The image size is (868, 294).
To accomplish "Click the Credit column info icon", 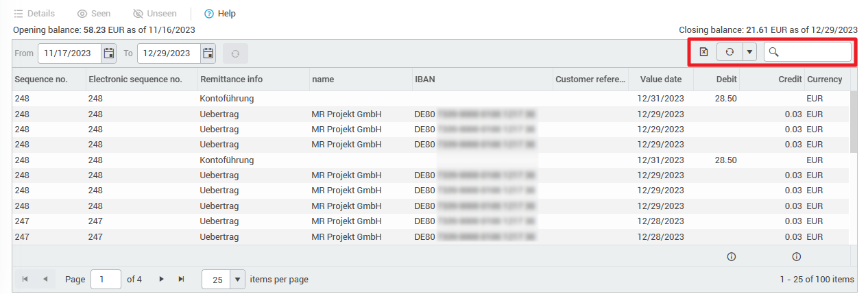I will tap(797, 257).
